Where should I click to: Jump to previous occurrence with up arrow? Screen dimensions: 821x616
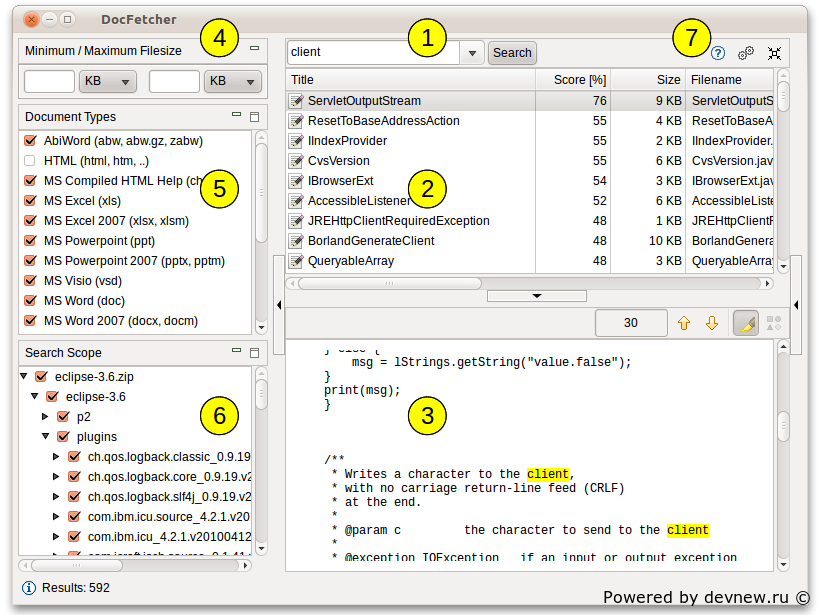684,323
